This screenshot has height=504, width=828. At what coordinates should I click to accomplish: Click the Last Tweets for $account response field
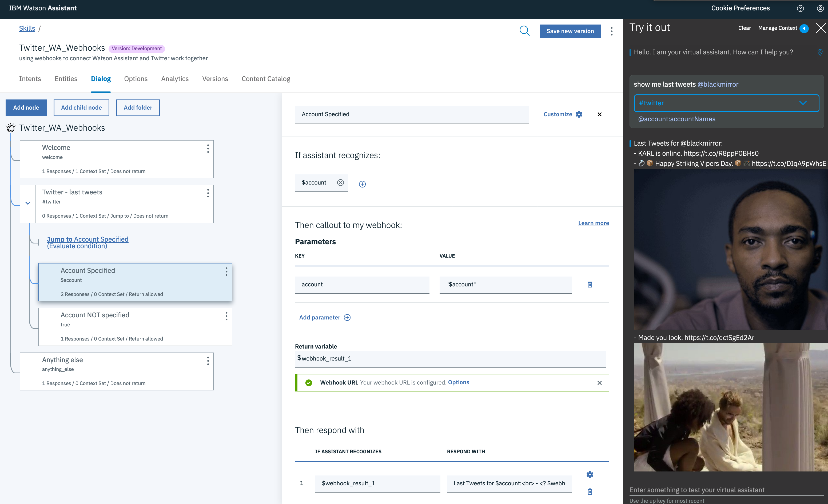(509, 483)
